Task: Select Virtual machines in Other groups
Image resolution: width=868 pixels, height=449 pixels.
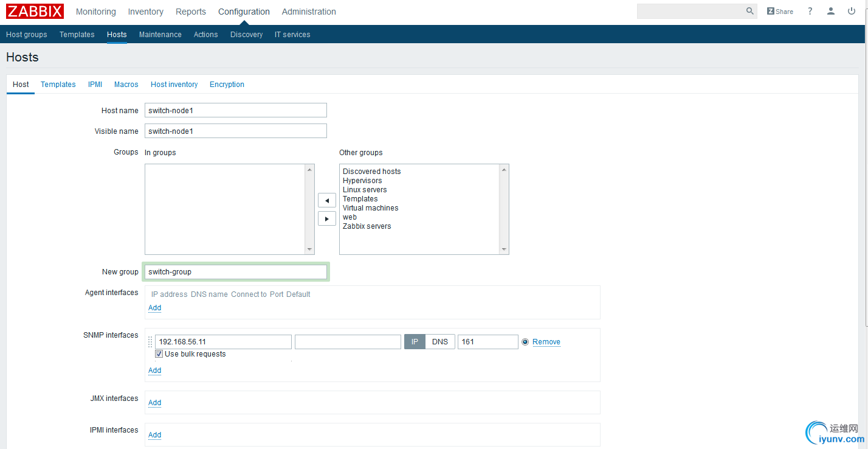Action: 371,208
